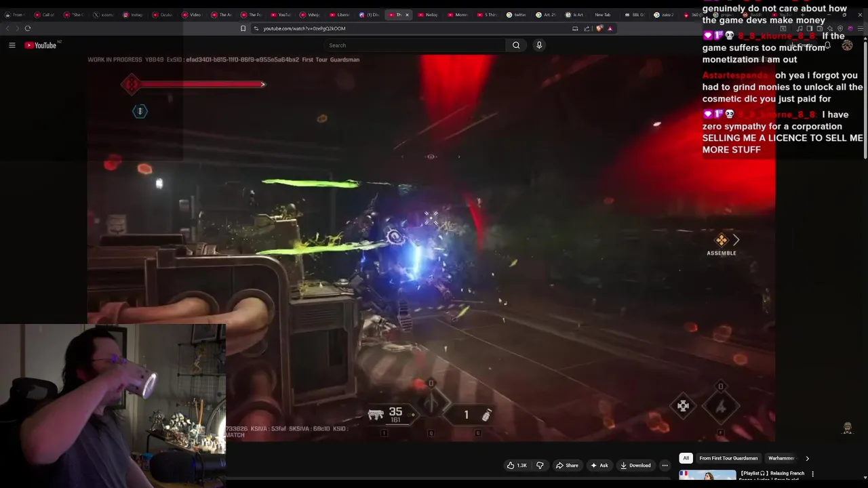Switch to the x.com browser tab
Viewport: 868px width, 488px height.
click(x=104, y=14)
